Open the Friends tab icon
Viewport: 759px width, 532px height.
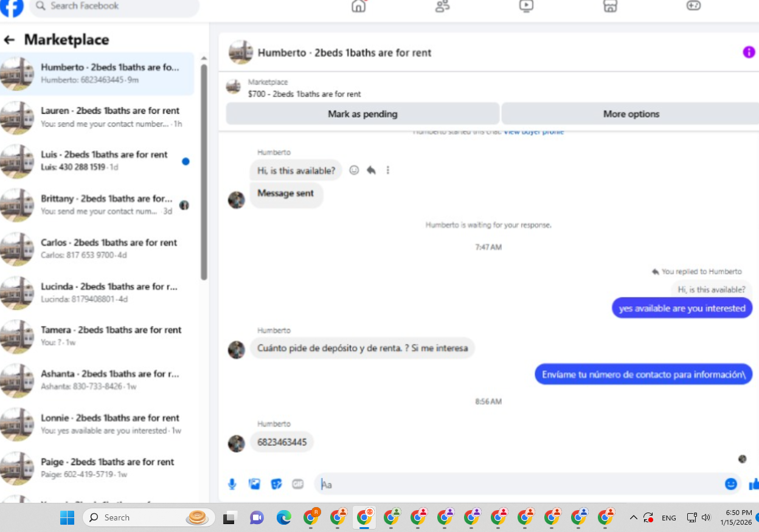tap(442, 6)
